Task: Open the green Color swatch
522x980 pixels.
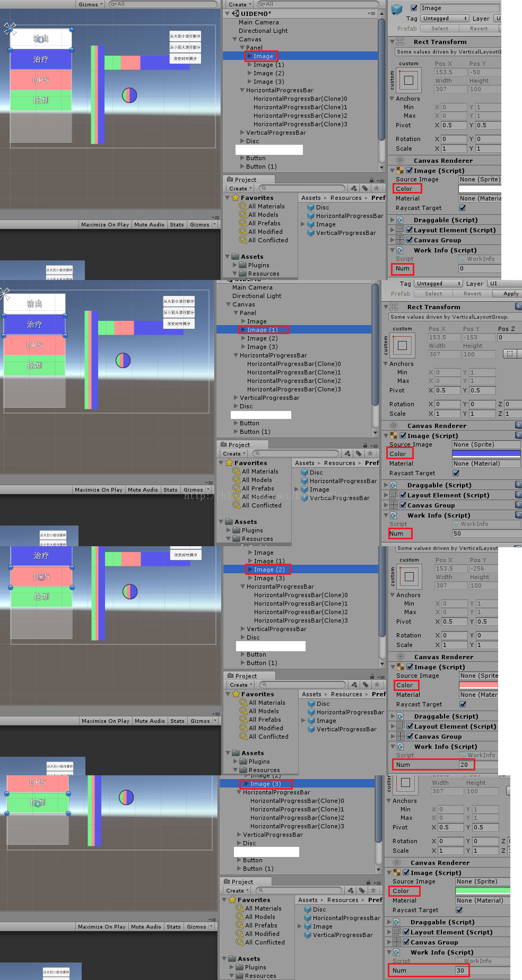Action: tap(482, 891)
